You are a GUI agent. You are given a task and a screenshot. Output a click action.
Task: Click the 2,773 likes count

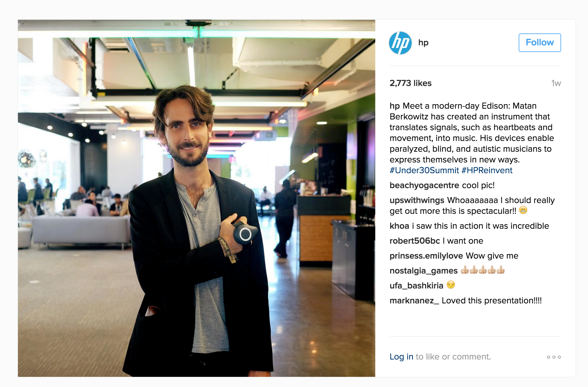point(411,83)
